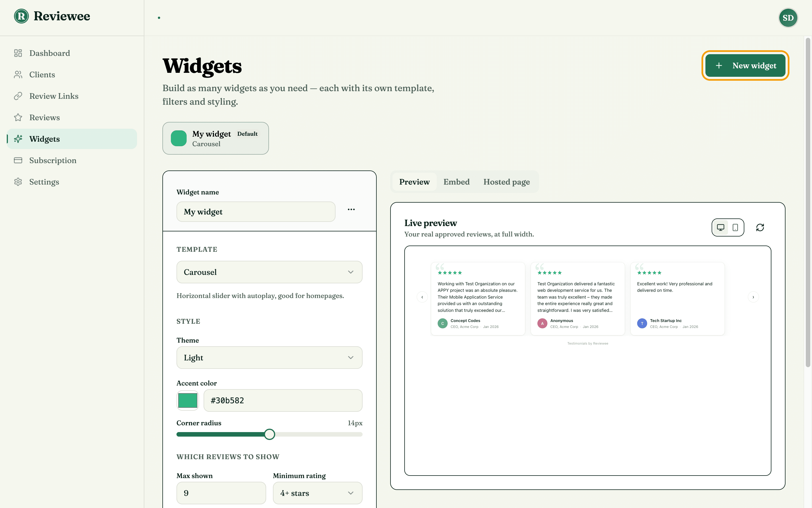The image size is (812, 508).
Task: Open the Theme Light dropdown
Action: [270, 358]
